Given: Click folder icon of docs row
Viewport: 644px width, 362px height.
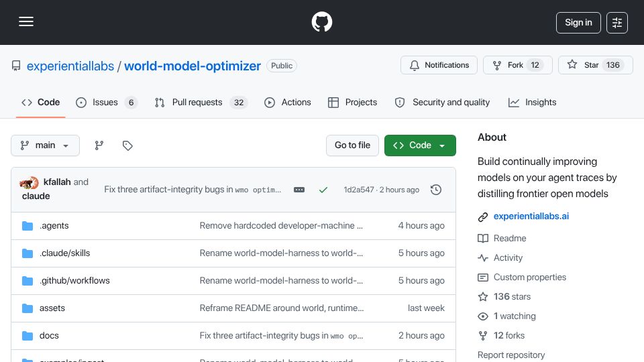Looking at the screenshot, I should tap(28, 336).
